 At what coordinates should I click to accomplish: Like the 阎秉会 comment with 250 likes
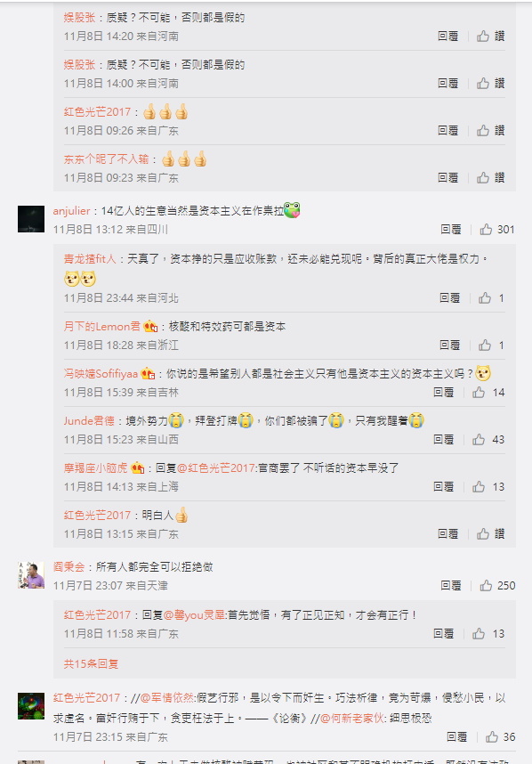click(x=497, y=586)
